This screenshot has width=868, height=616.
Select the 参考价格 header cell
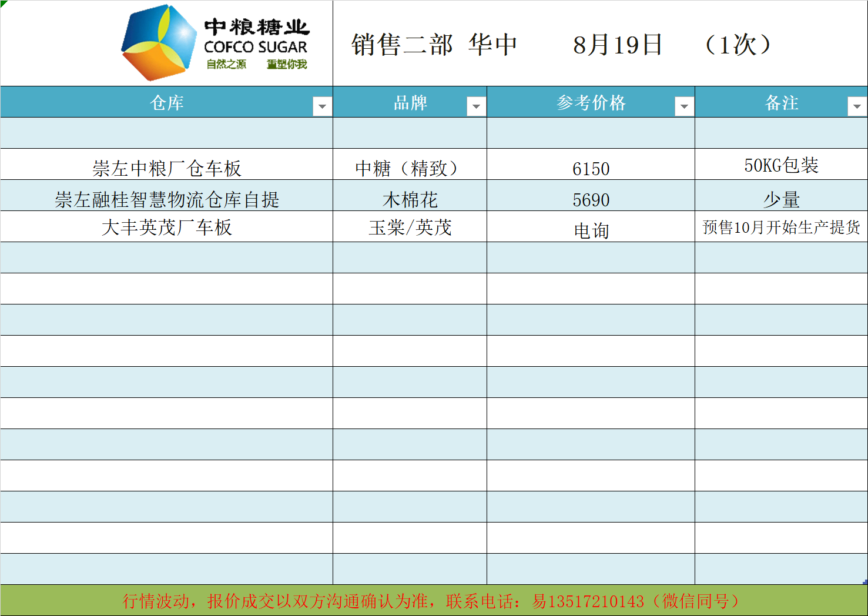(591, 103)
